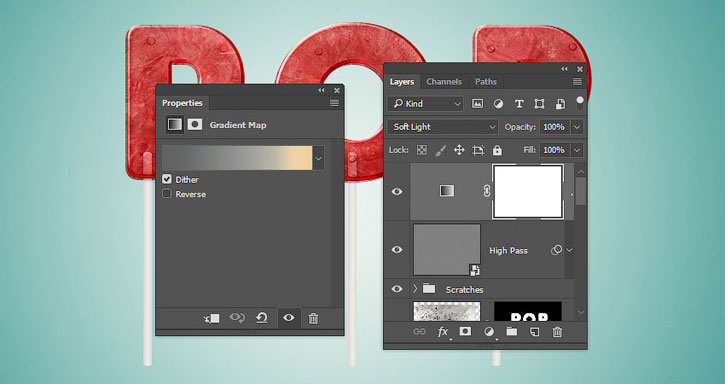The image size is (725, 384).
Task: Click the High Pass smart filters icon
Action: [556, 250]
